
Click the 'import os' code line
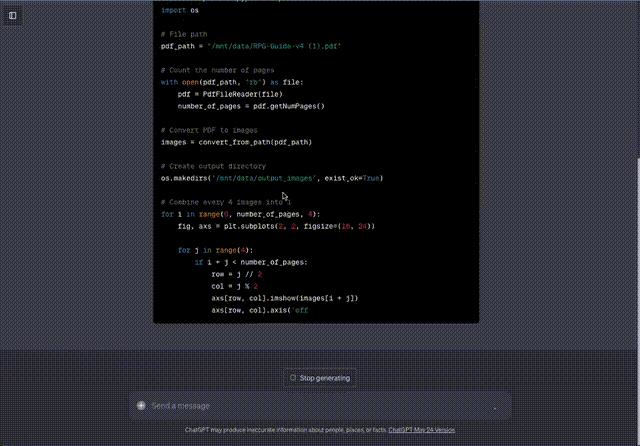173,10
